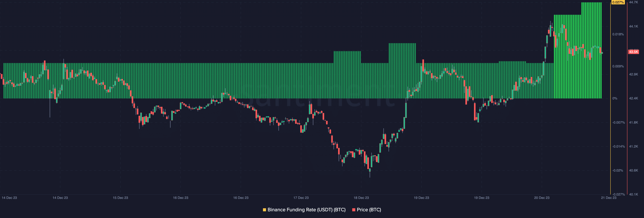644x218 pixels.
Task: Click the 0.027% funding rate value tag
Action: pos(618,2)
